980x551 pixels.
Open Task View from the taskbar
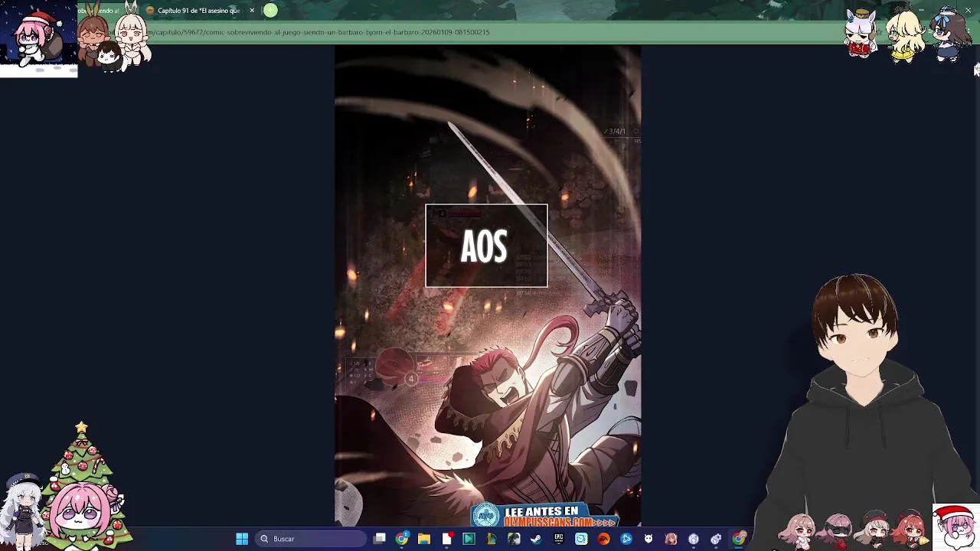[x=379, y=539]
